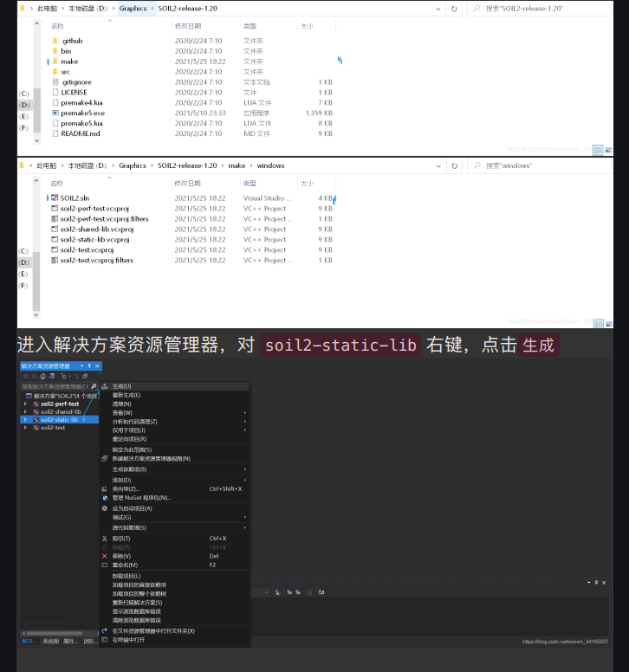Click the collapse-all icon in Solution Explorer toolbar
This screenshot has height=672, width=629.
click(x=85, y=377)
